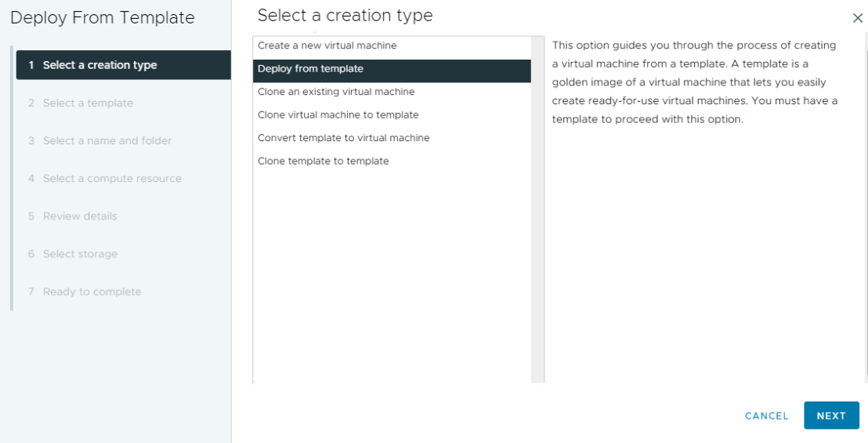Click the NEXT button
This screenshot has width=868, height=443.
(831, 416)
